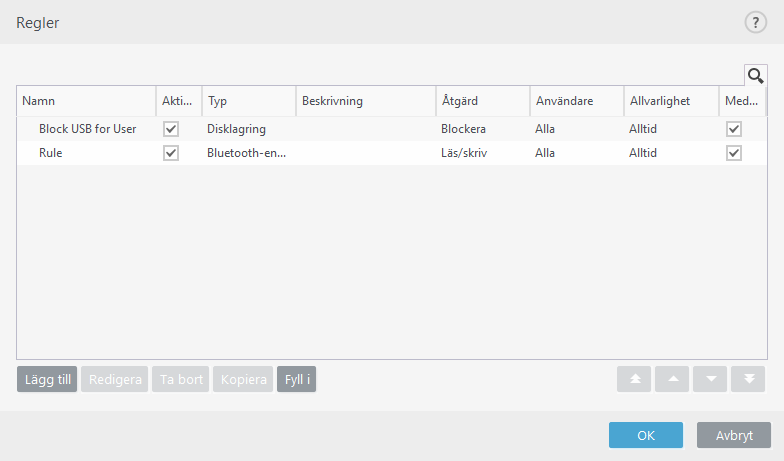The image size is (784, 461).
Task: Select the row named Rule
Action: (51, 153)
